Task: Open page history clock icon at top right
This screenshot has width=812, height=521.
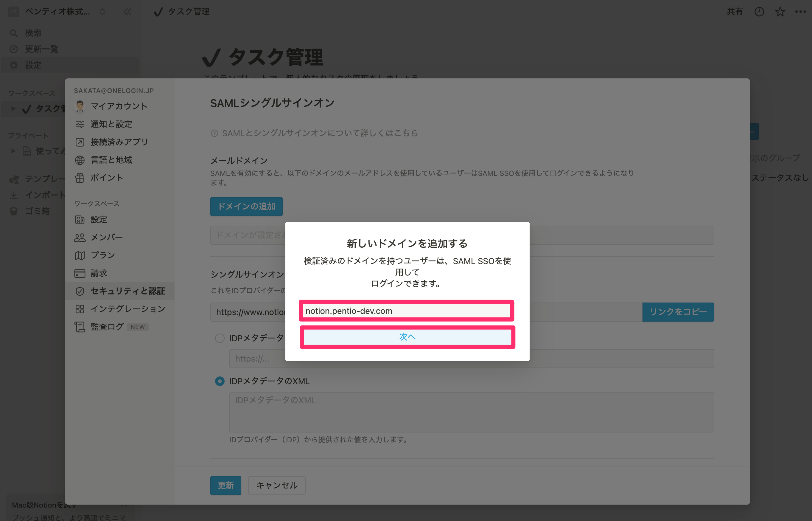Action: click(759, 12)
